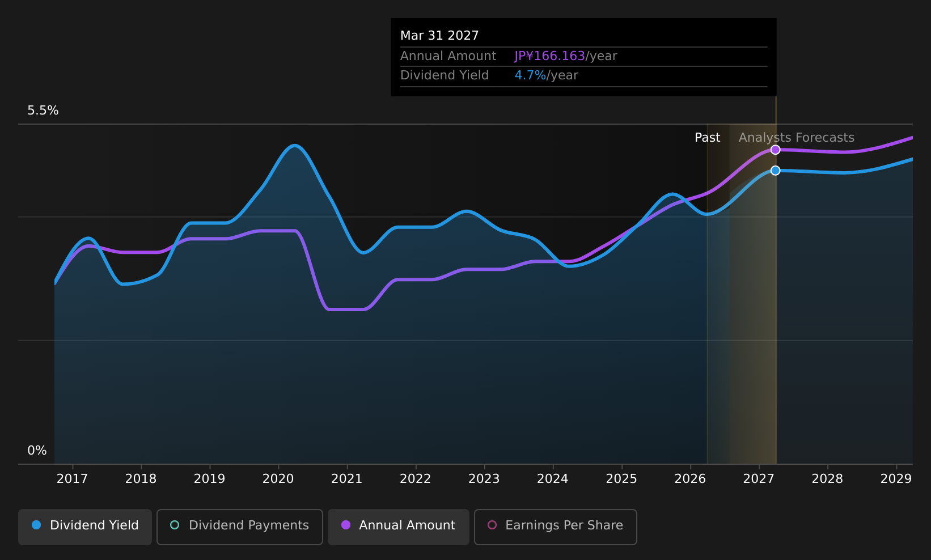Viewport: 931px width, 560px height.
Task: Click the 2029 x-axis label
Action: point(896,479)
